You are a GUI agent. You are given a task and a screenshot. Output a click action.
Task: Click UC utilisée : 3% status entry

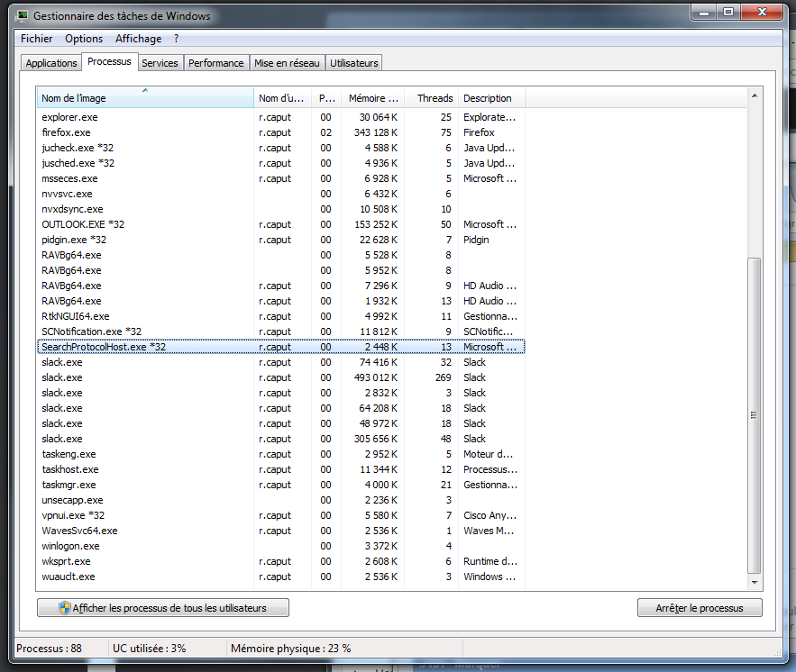[x=150, y=649]
